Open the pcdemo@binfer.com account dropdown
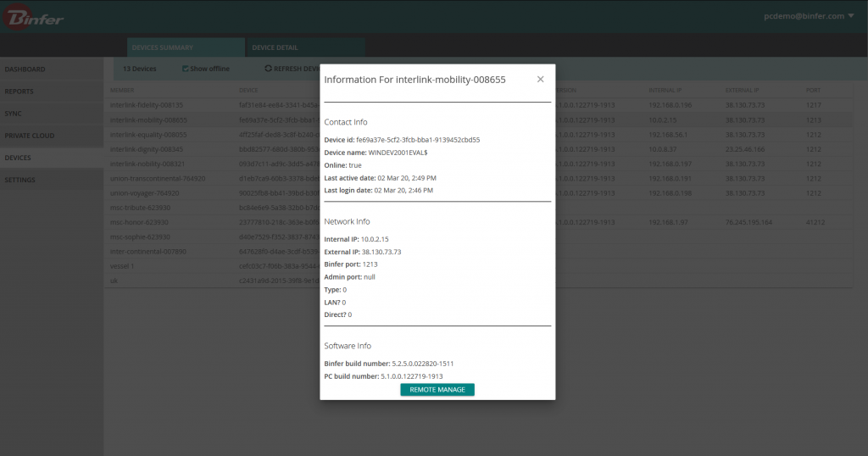Viewport: 868px width, 456px height. click(809, 16)
